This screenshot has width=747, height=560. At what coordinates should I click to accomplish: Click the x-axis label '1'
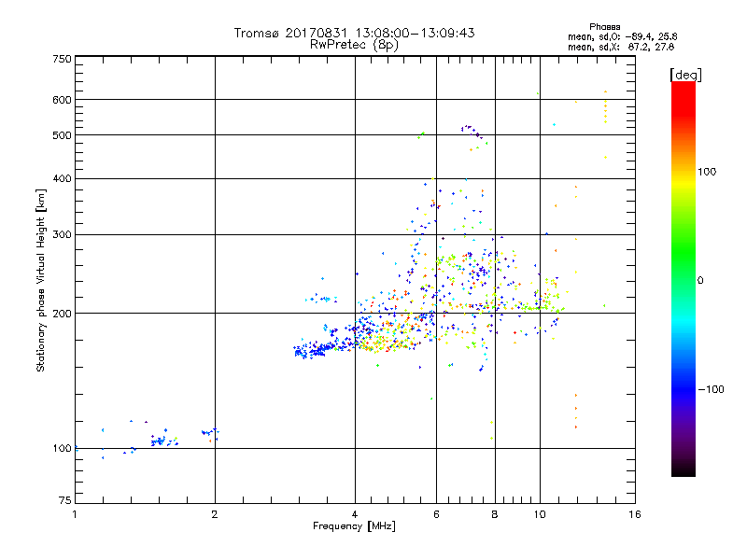click(x=75, y=514)
